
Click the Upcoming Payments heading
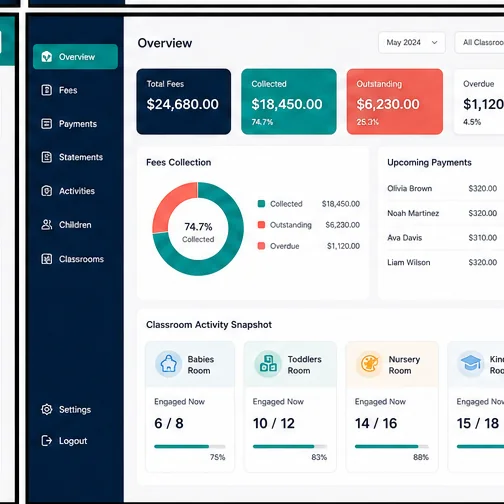[429, 162]
